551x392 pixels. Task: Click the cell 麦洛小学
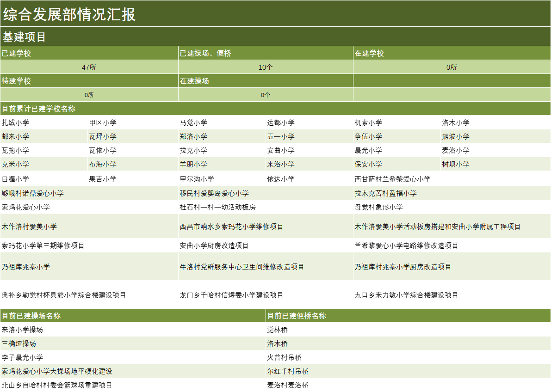click(496, 150)
